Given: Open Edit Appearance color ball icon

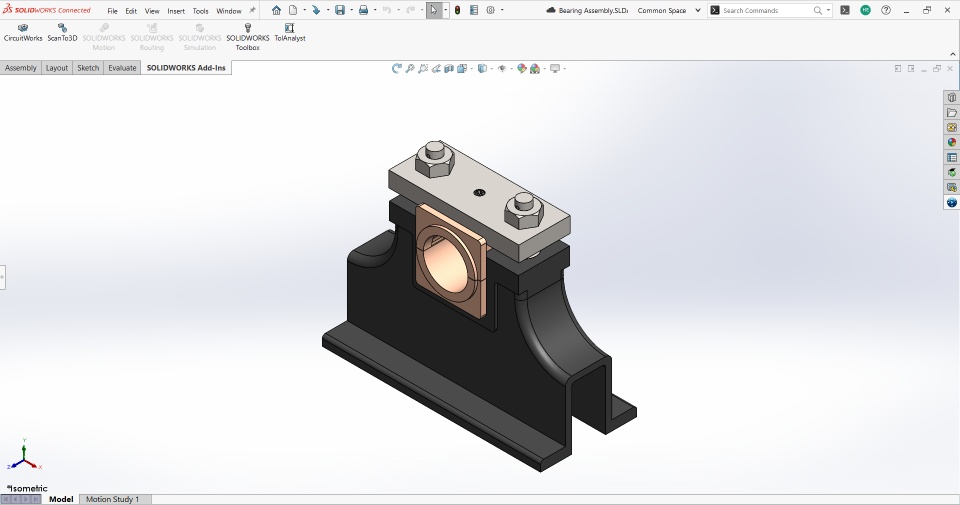Looking at the screenshot, I should click(522, 69).
